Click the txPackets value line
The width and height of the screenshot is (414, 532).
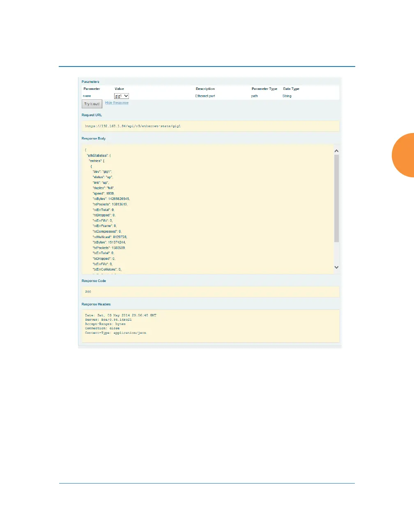(109, 248)
